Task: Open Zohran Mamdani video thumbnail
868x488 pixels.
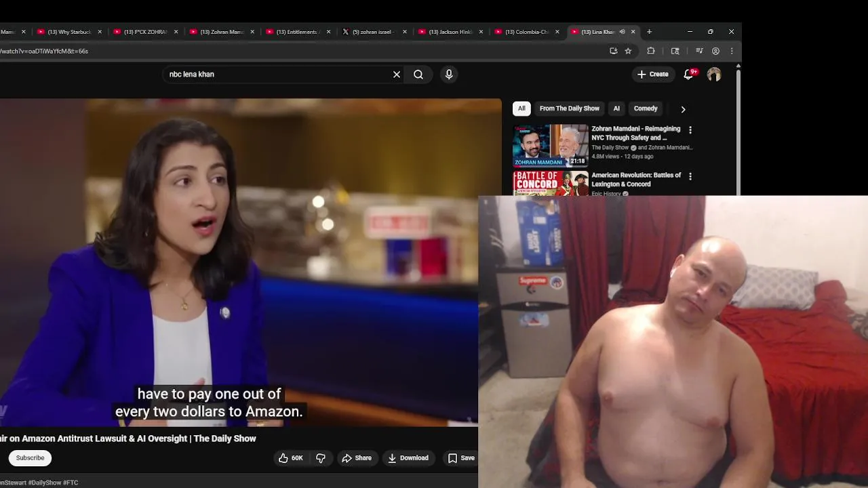Action: pos(551,145)
